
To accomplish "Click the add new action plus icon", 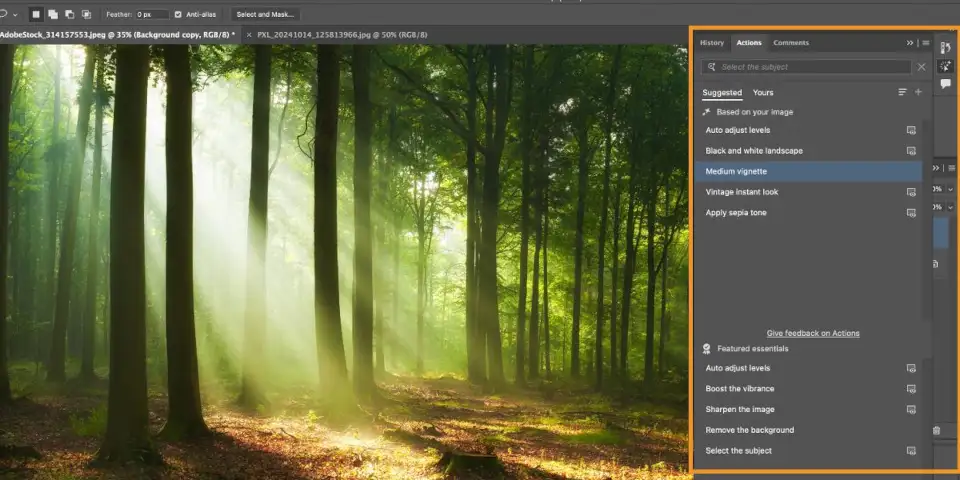I will [918, 92].
